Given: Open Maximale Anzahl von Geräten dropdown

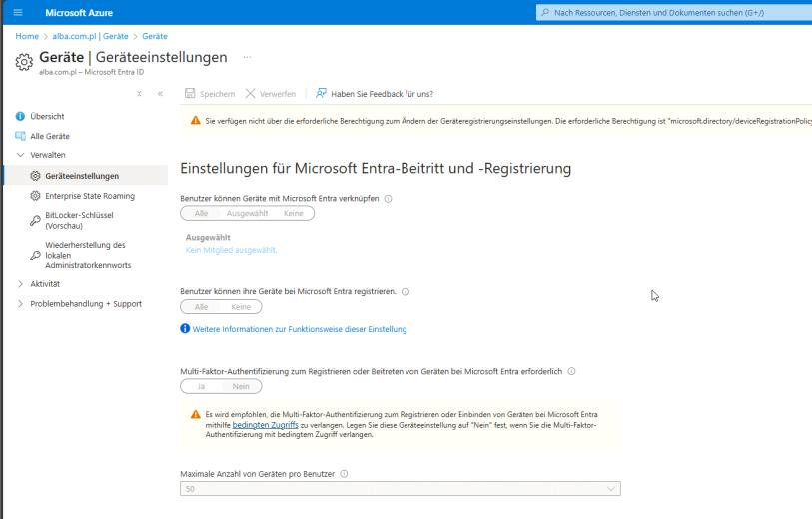Looking at the screenshot, I should point(401,489).
